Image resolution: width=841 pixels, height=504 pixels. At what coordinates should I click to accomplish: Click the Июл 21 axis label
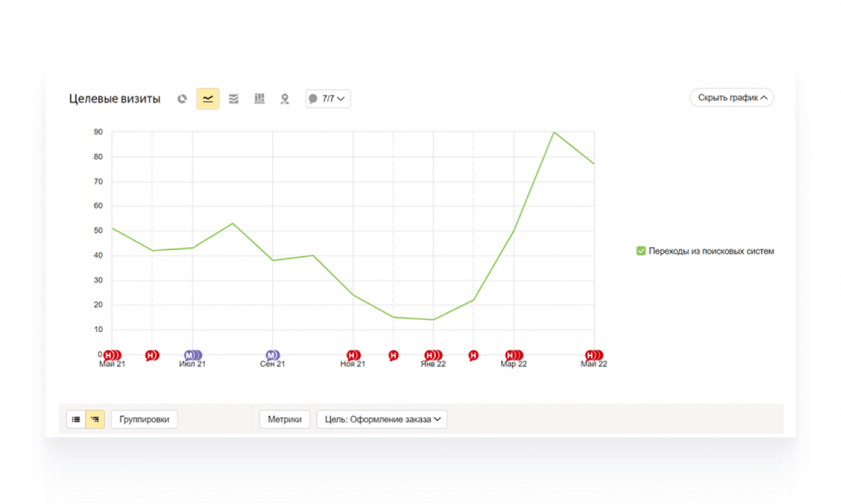(192, 364)
